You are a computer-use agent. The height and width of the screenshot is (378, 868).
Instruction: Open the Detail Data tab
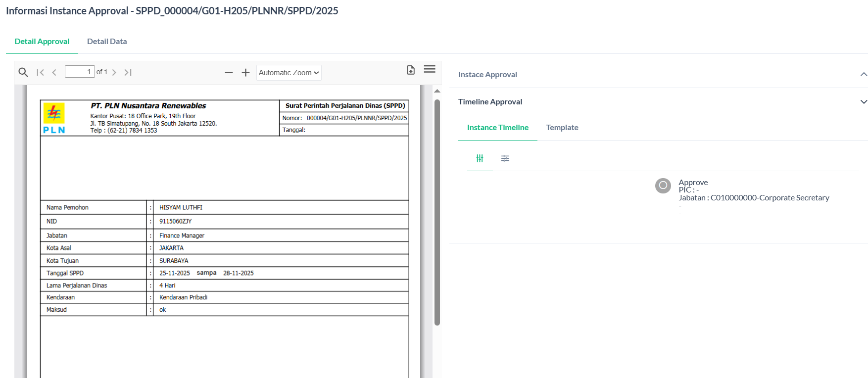[107, 42]
